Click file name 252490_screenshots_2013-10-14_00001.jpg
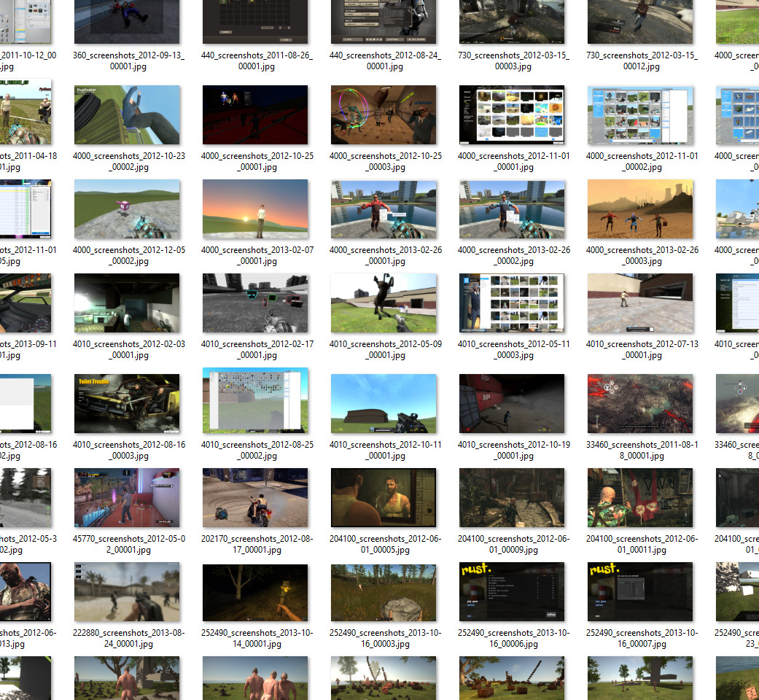 click(257, 638)
